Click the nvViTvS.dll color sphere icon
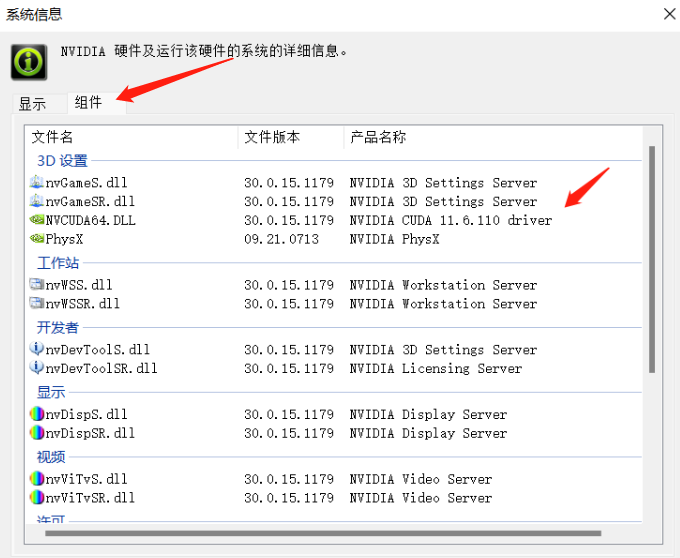This screenshot has height=558, width=680. pos(37,479)
